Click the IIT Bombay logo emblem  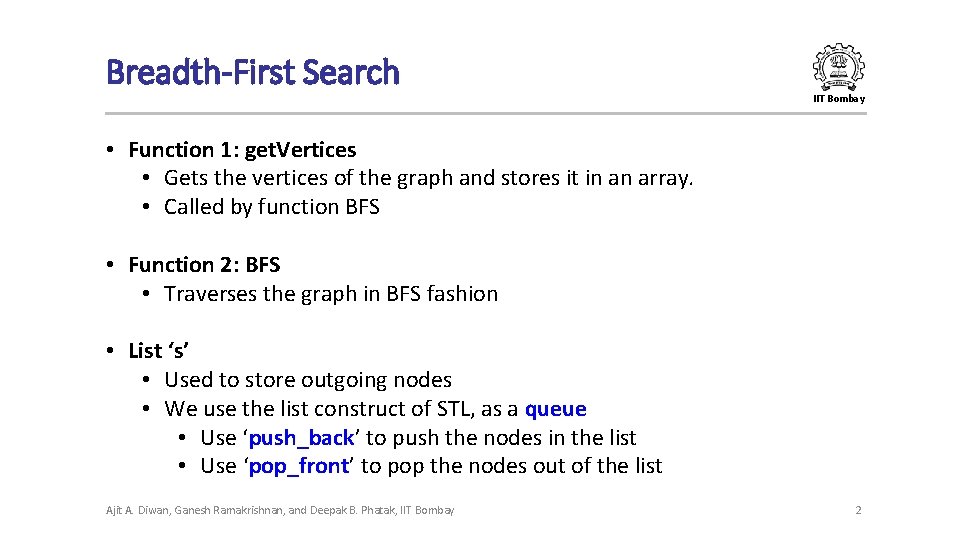coord(838,67)
